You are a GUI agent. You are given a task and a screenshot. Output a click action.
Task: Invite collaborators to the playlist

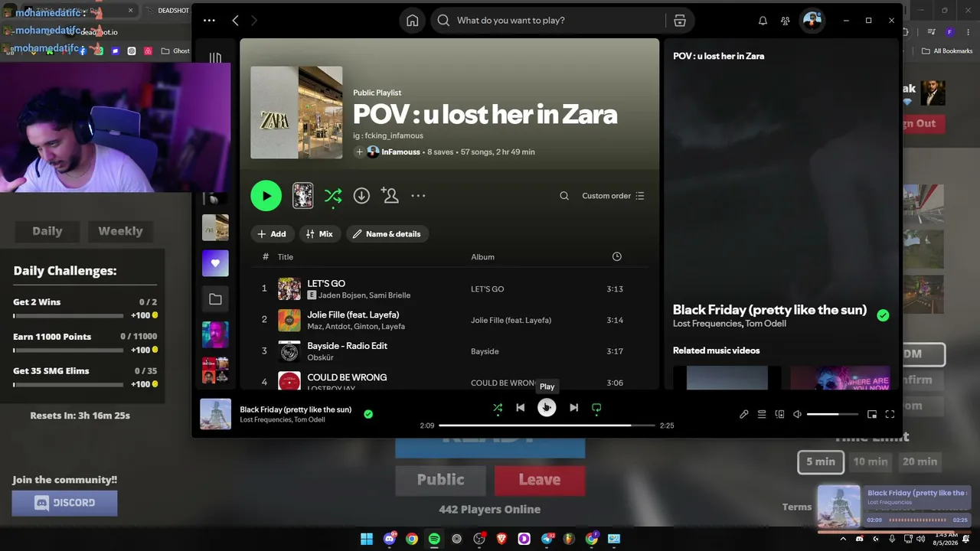(390, 196)
